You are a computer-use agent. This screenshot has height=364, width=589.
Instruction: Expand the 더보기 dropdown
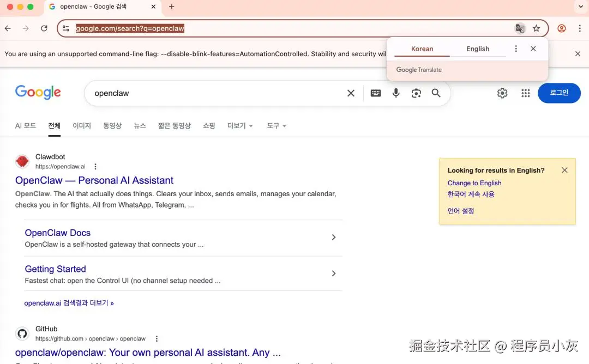pyautogui.click(x=240, y=126)
